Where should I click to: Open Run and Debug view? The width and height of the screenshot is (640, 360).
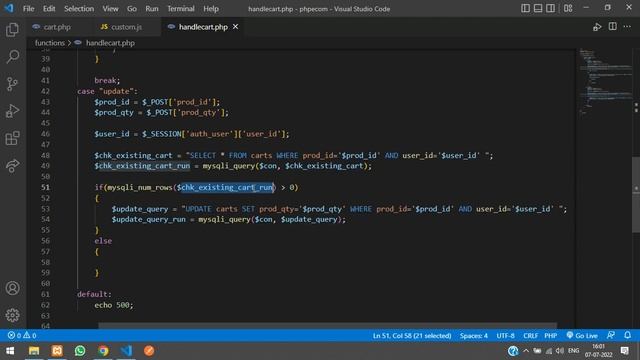pos(12,111)
